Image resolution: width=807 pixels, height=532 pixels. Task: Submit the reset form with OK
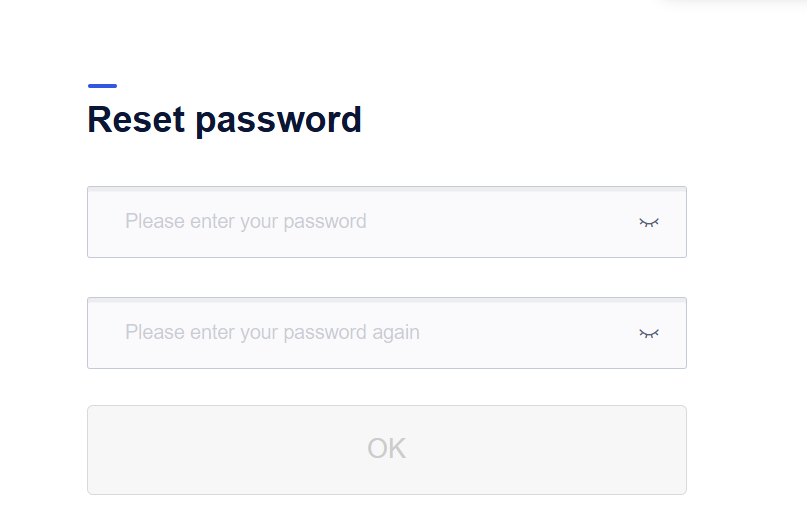387,450
